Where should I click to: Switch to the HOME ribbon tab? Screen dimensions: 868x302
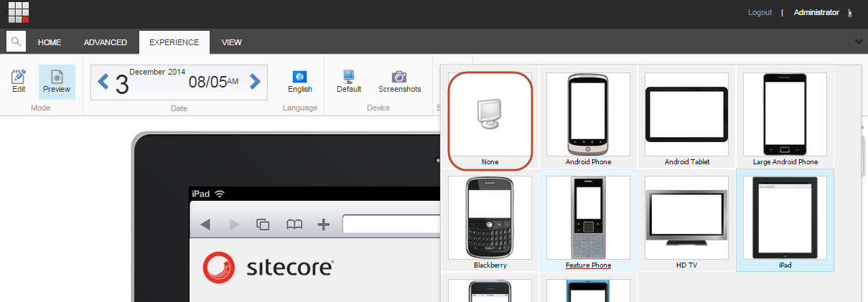point(50,42)
